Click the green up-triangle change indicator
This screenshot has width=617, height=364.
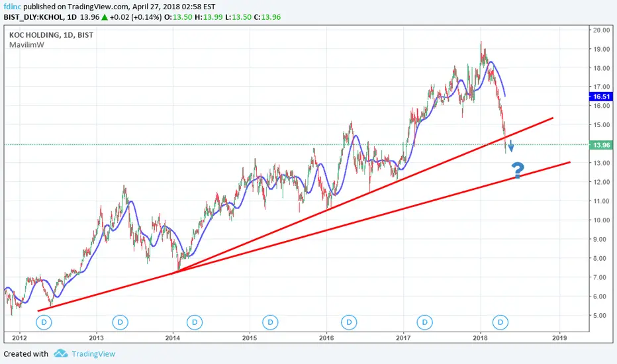[x=105, y=17]
